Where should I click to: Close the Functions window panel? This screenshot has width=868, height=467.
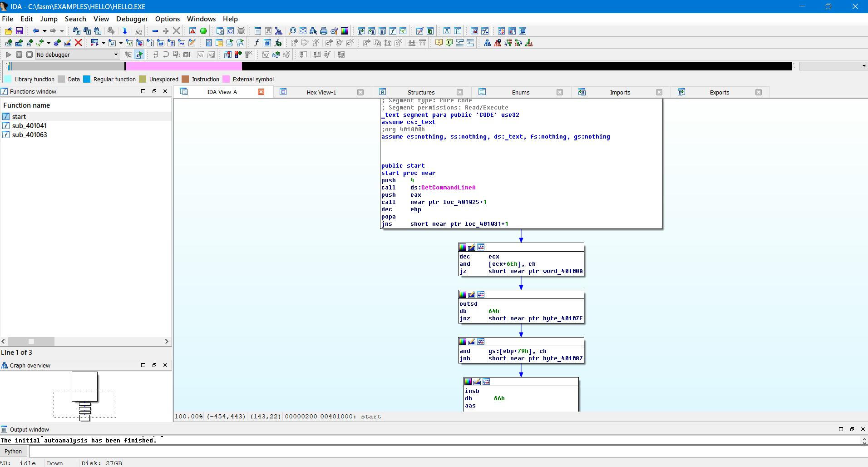pyautogui.click(x=165, y=91)
